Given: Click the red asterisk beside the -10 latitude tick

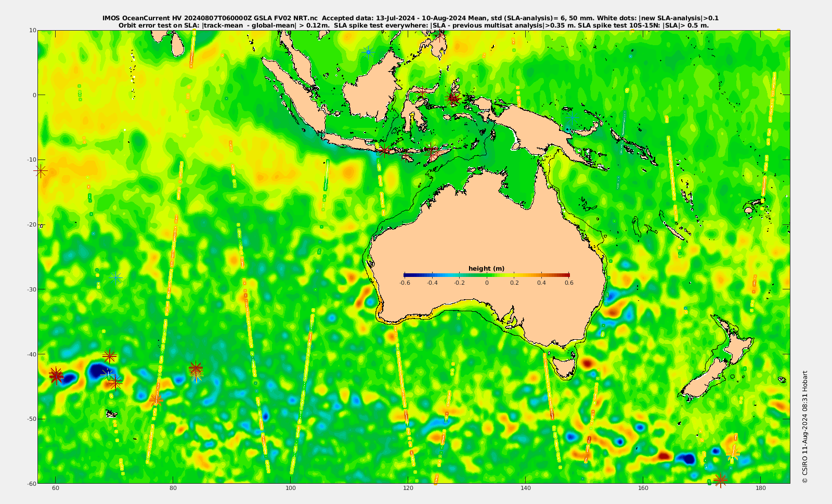Looking at the screenshot, I should pyautogui.click(x=41, y=170).
